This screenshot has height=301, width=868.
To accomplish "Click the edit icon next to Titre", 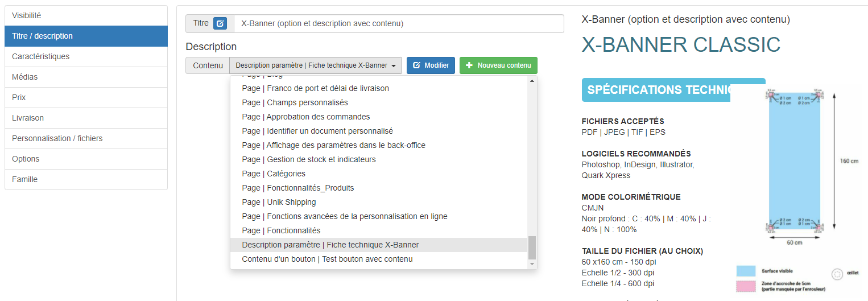I will 220,23.
